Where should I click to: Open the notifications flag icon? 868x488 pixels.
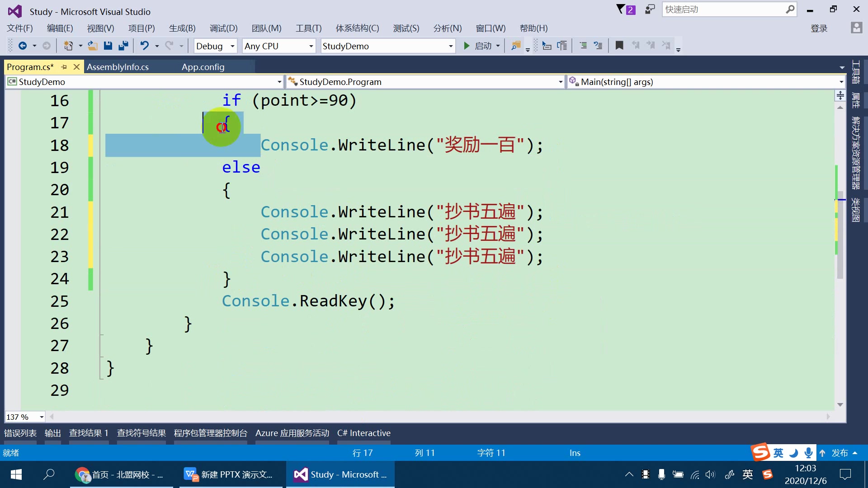(x=626, y=9)
